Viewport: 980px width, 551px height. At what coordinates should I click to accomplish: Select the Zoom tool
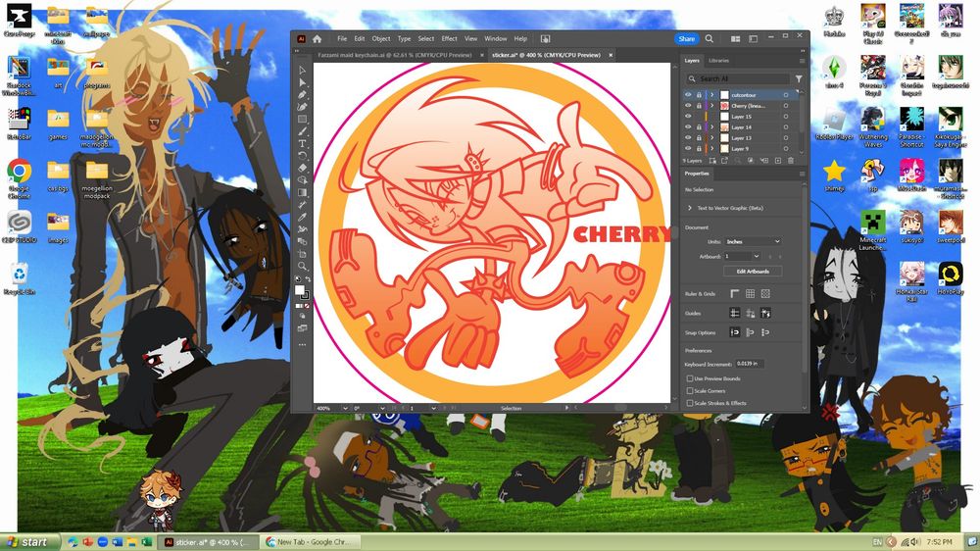(303, 266)
